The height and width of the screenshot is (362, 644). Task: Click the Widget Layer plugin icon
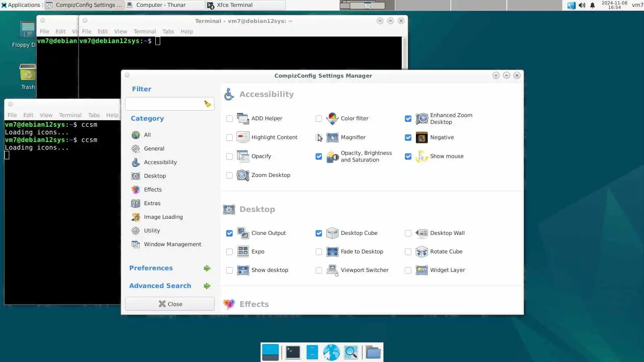click(x=422, y=270)
